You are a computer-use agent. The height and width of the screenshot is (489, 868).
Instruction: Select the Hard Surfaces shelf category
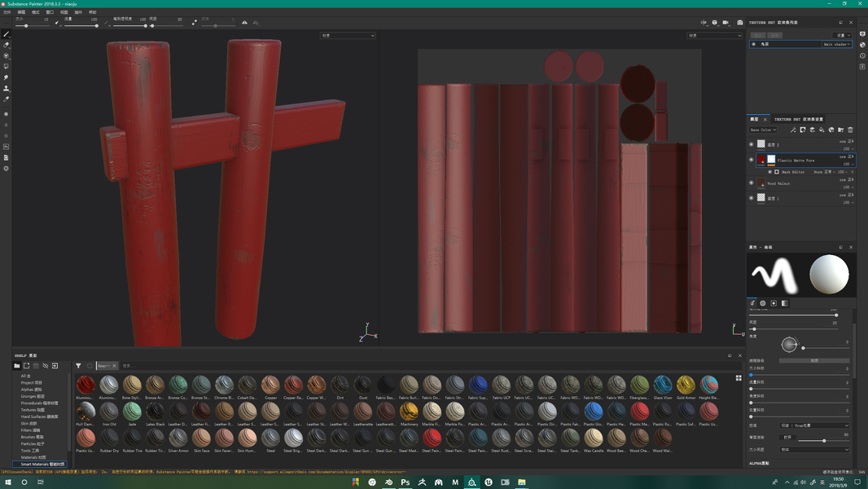39,416
